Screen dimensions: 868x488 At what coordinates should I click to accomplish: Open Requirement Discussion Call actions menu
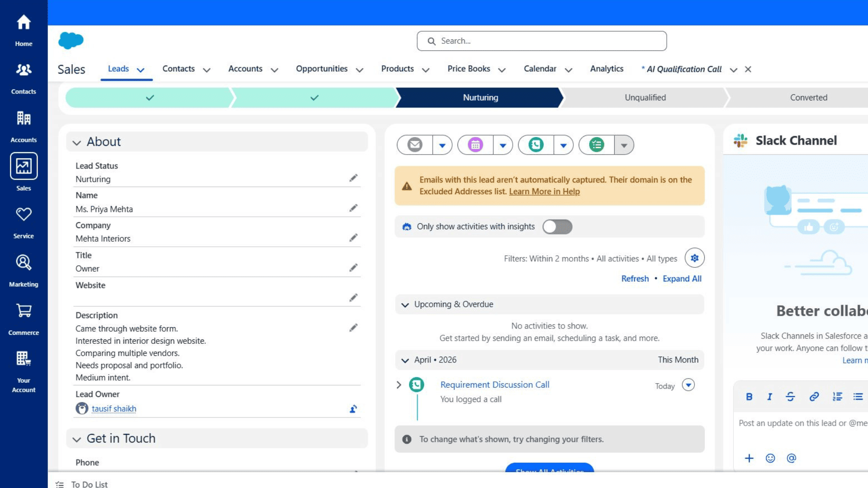pos(688,385)
